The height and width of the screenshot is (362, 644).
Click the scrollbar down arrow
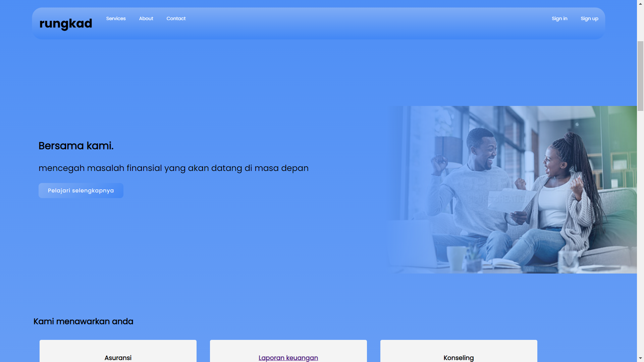pos(640,358)
